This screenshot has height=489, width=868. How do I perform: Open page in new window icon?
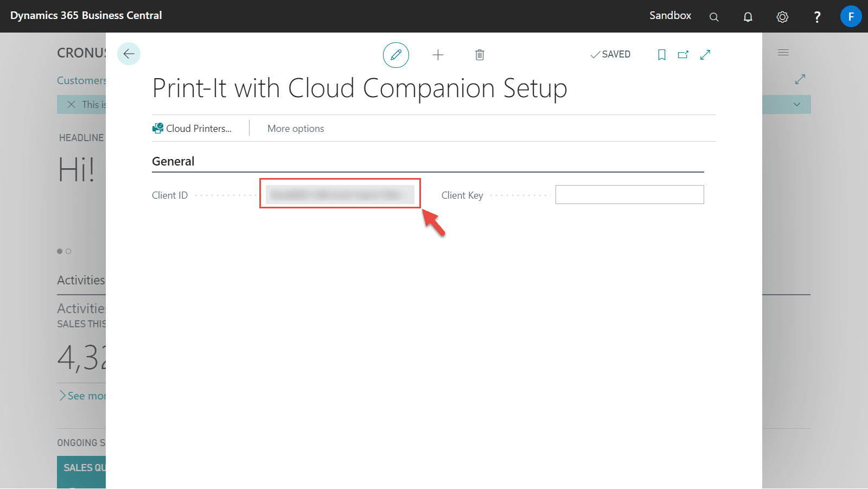(683, 55)
